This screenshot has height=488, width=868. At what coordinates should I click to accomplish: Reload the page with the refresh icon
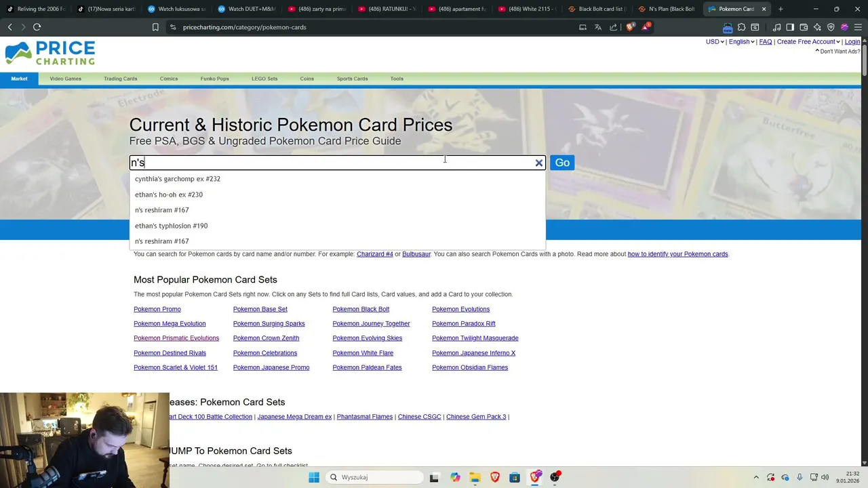click(37, 27)
